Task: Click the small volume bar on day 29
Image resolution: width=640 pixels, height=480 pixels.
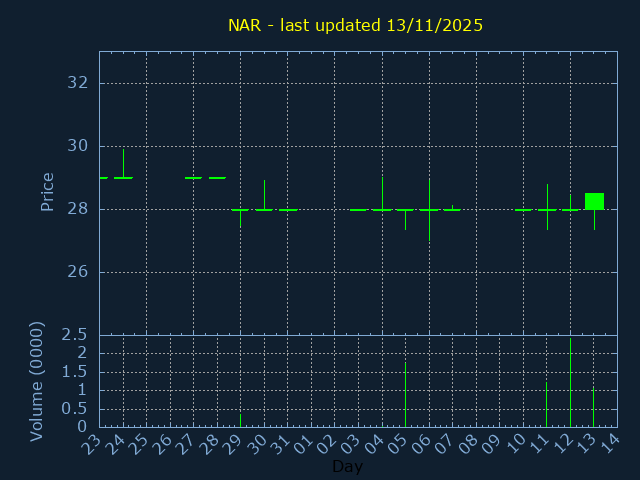Action: [x=240, y=420]
